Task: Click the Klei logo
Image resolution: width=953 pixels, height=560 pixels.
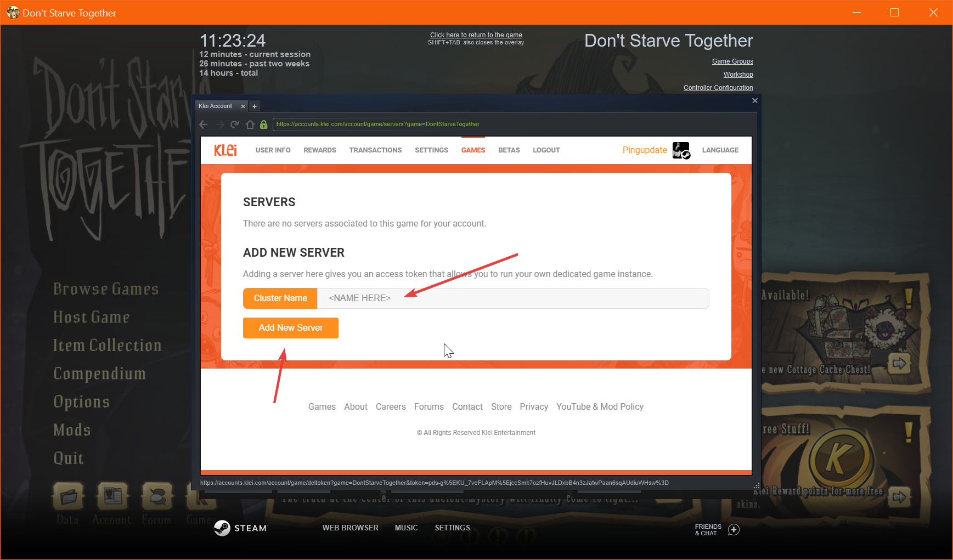Action: coord(225,150)
